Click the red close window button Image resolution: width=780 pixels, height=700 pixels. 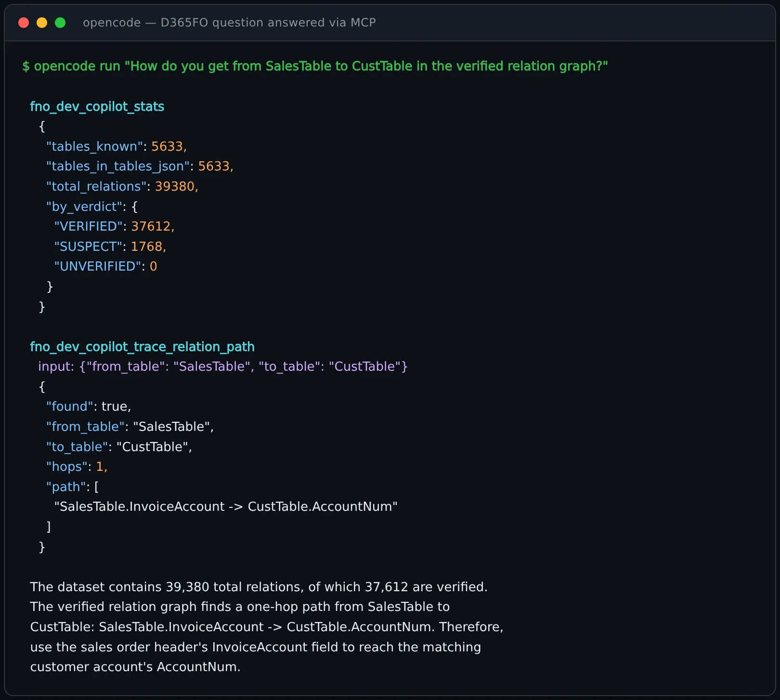(24, 23)
